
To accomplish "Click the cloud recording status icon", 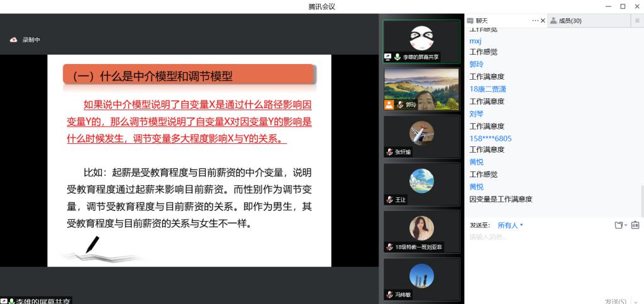I will [14, 40].
